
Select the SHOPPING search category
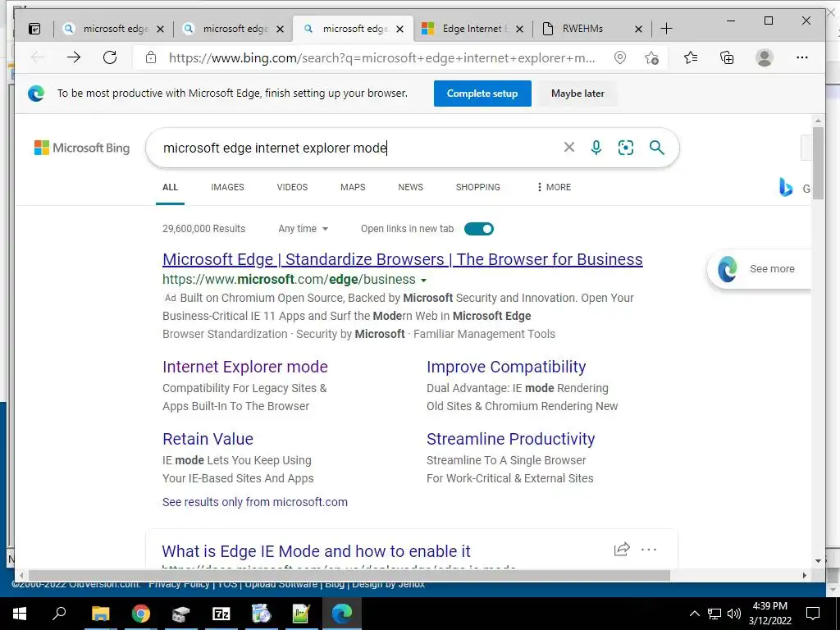(478, 187)
